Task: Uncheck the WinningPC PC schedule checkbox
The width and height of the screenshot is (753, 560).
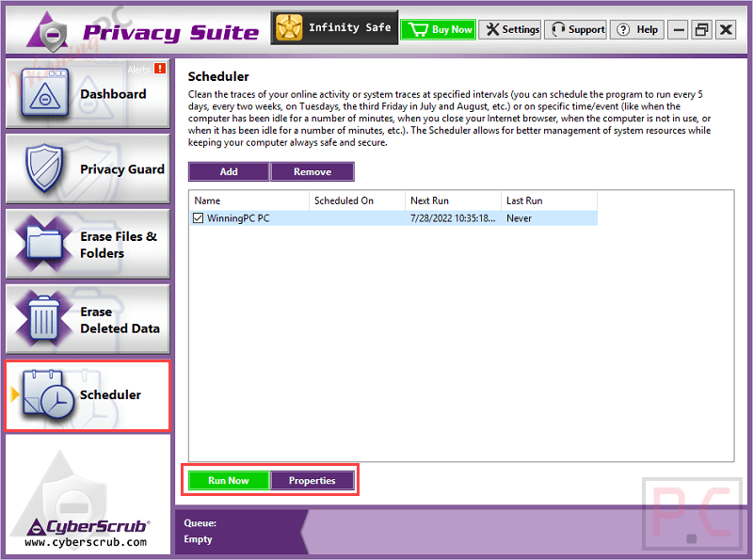Action: click(x=198, y=218)
